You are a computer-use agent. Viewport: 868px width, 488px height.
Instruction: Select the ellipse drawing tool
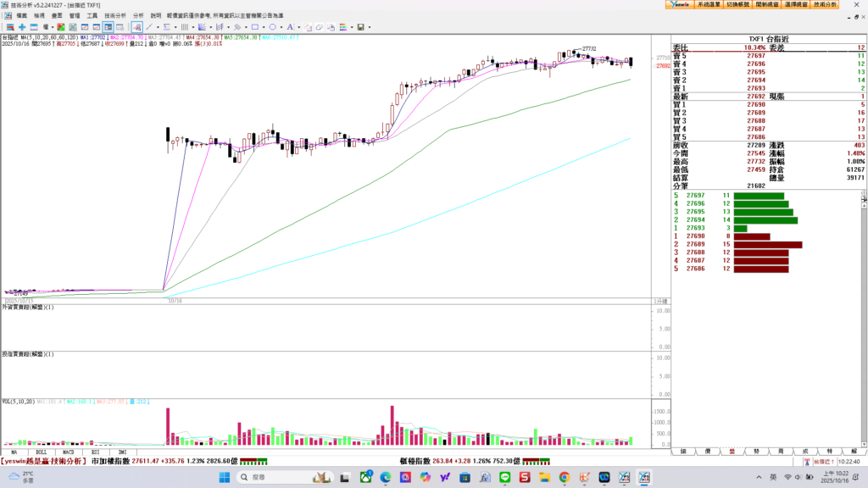(272, 27)
